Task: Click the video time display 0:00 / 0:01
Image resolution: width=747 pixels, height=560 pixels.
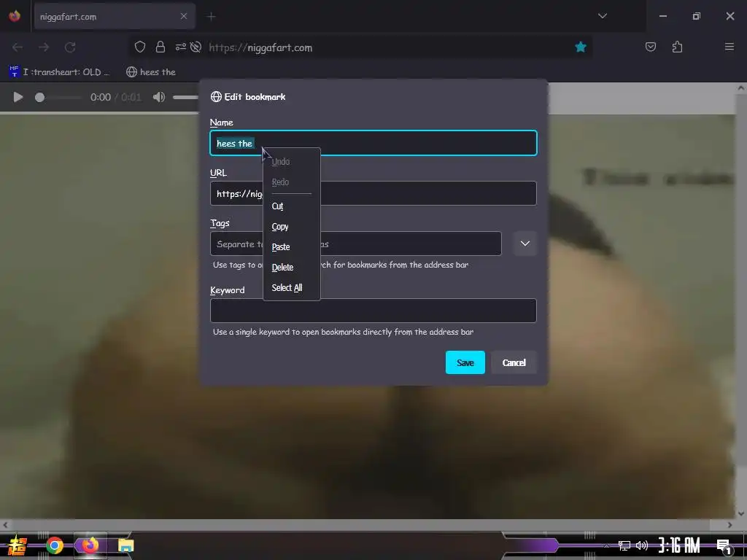Action: [116, 98]
